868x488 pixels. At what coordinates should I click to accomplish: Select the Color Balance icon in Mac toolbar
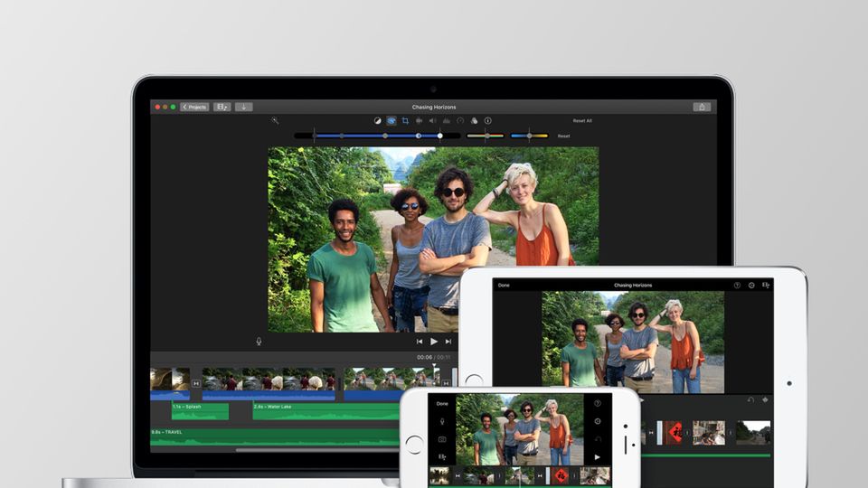point(378,120)
